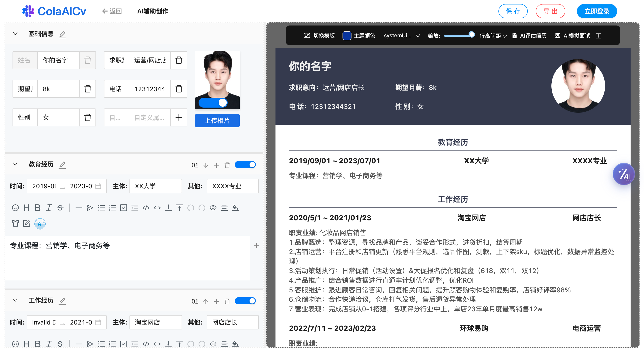
Task: Delete the phone number field
Action: 179,89
